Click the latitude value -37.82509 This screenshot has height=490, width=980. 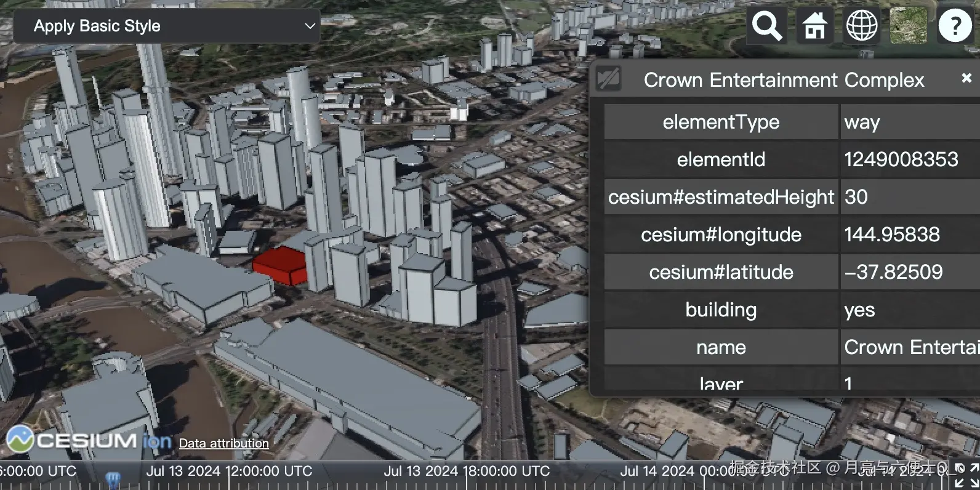click(893, 272)
